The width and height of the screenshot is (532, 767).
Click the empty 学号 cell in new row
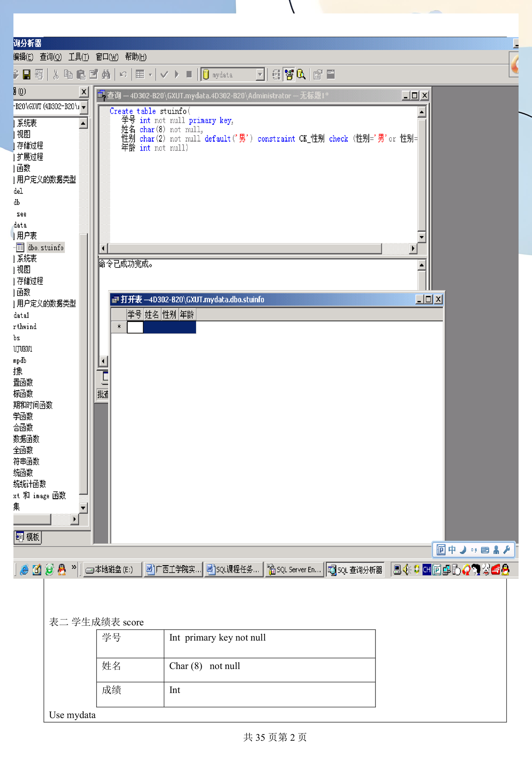point(135,327)
